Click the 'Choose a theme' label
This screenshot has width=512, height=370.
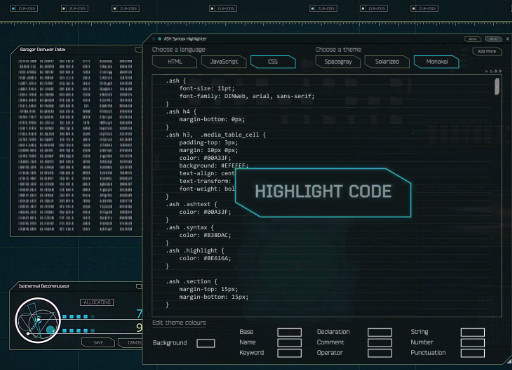point(338,50)
